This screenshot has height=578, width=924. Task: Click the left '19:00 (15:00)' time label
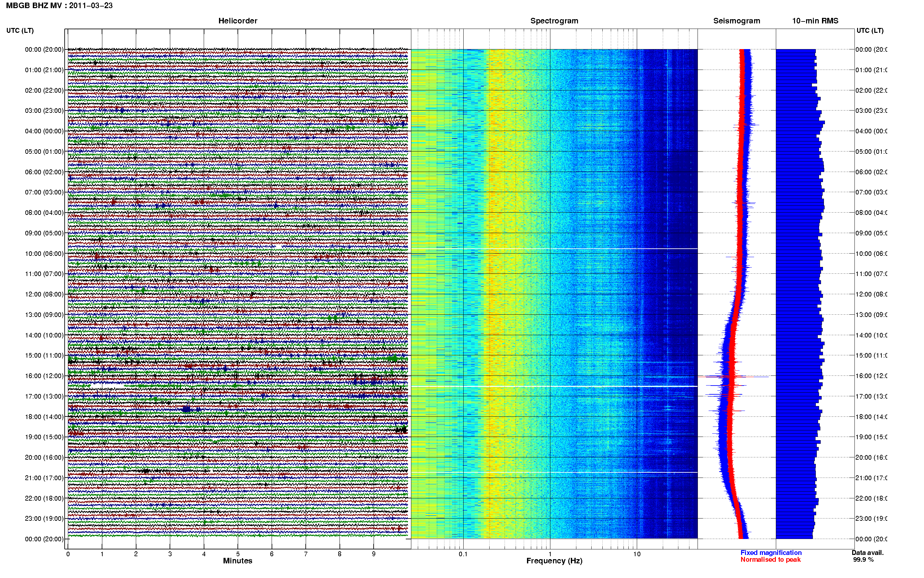pos(44,437)
